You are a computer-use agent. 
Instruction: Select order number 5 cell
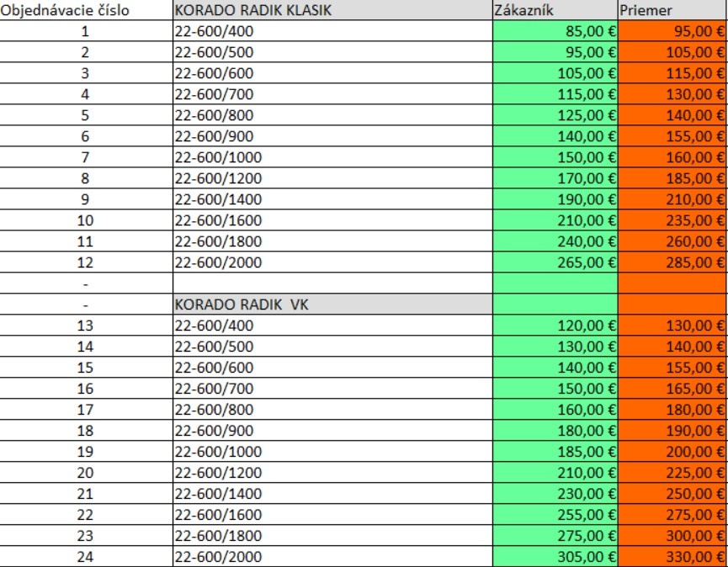(86, 115)
